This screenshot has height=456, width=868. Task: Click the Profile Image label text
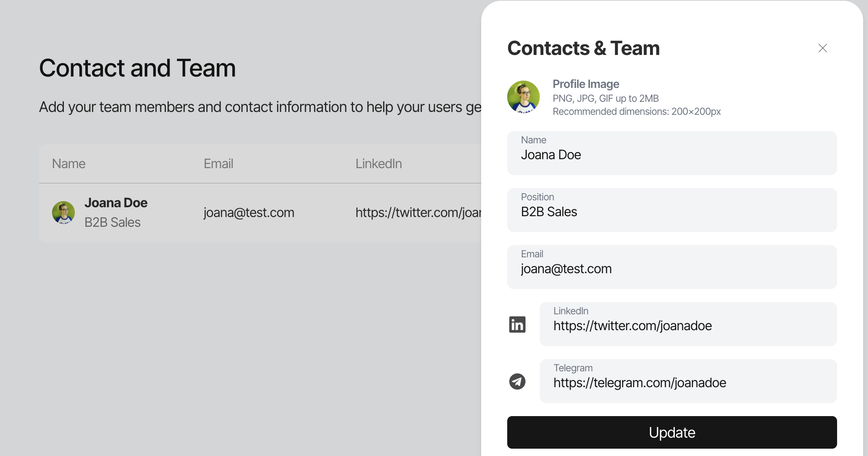pos(586,84)
